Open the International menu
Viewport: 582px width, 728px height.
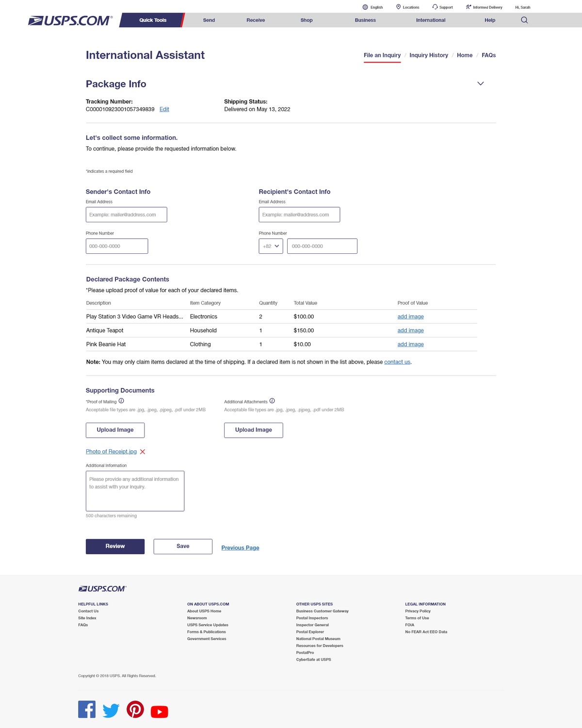431,20
